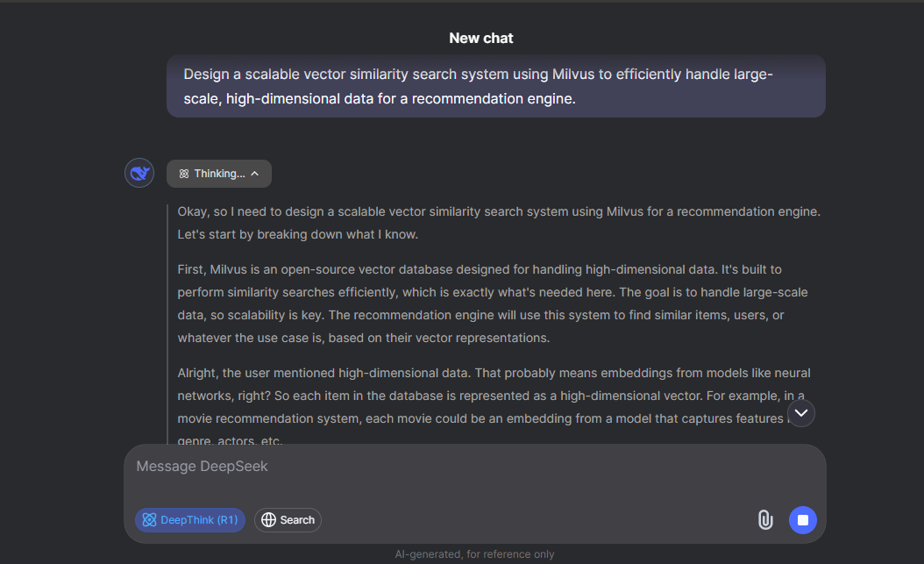
Task: Click the paragraph starting "Okay, so I need"
Action: (x=498, y=223)
